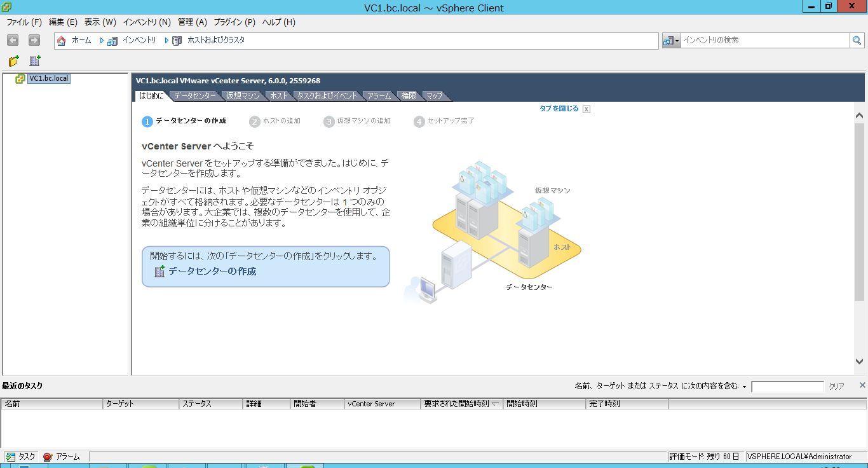Image resolution: width=868 pixels, height=468 pixels.
Task: Close the tab using the X box
Action: coord(587,109)
